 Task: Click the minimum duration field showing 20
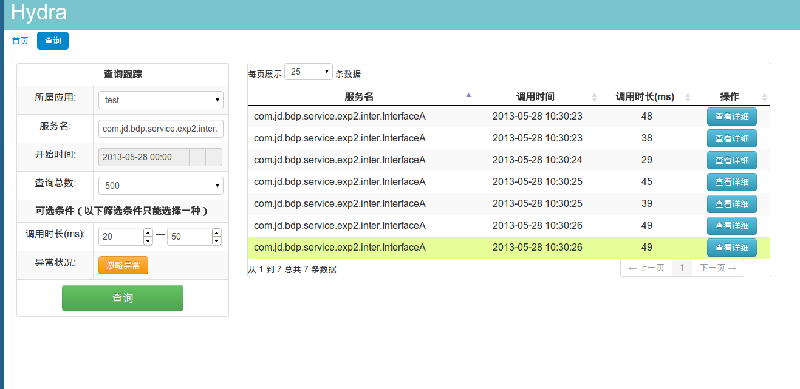(x=121, y=236)
